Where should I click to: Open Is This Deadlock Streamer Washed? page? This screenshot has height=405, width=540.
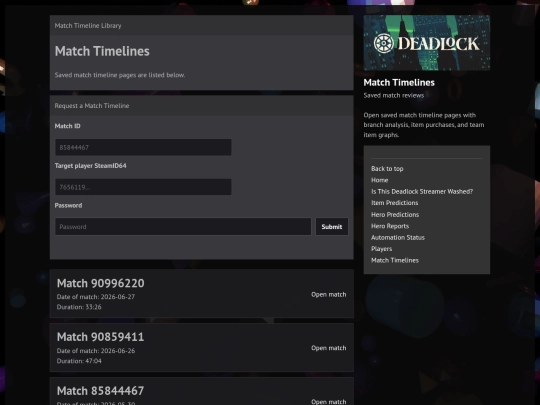[422, 191]
